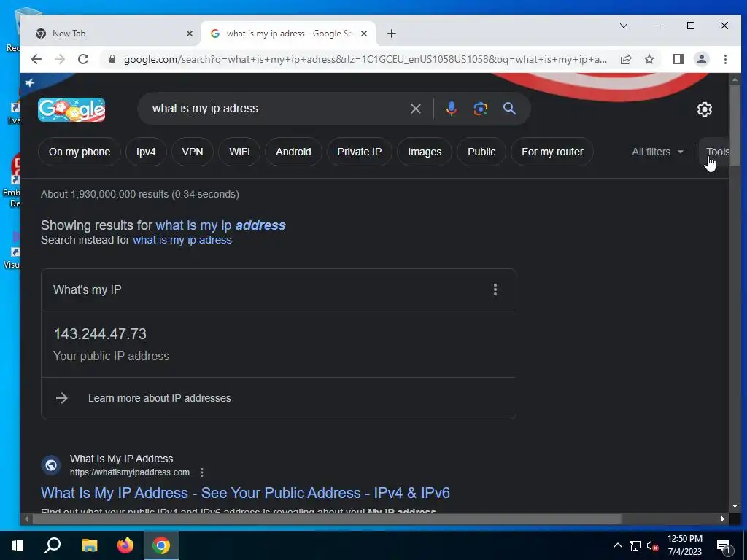This screenshot has height=560, width=747.
Task: Go forward with the browser forward arrow
Action: click(60, 59)
